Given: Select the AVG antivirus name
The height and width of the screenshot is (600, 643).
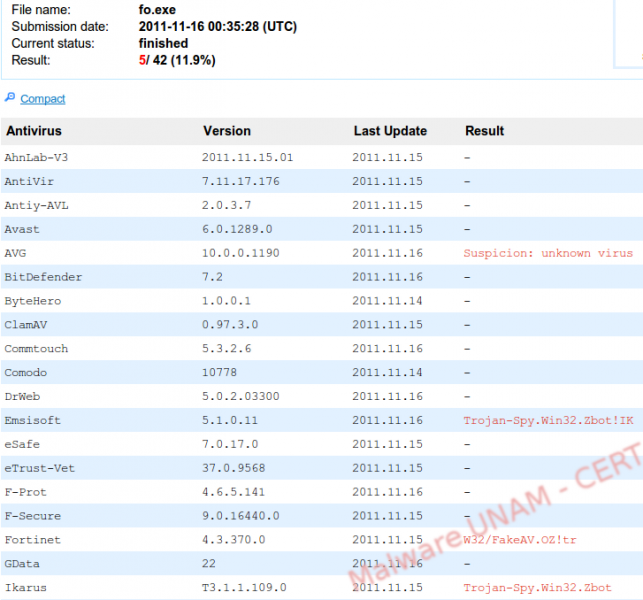Looking at the screenshot, I should click(15, 253).
